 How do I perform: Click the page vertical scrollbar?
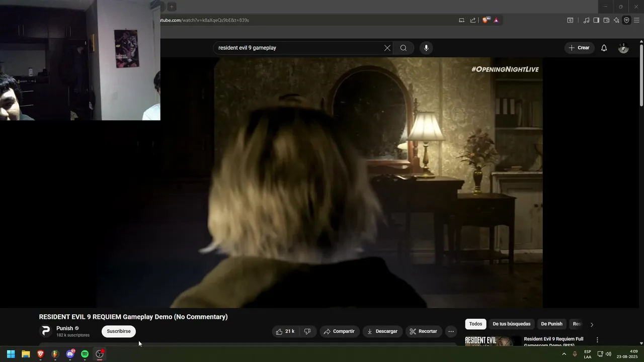click(x=641, y=75)
